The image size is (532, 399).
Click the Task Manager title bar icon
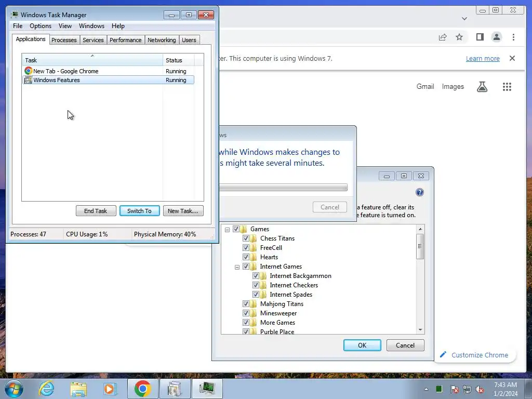(14, 15)
